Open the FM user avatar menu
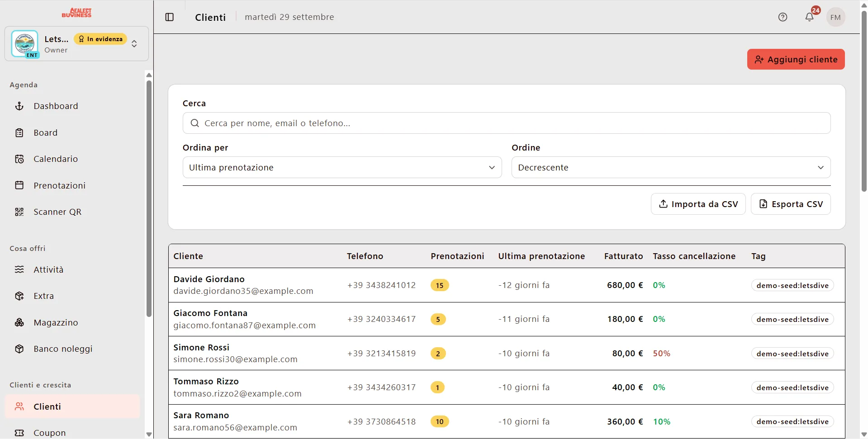The image size is (868, 439). (x=835, y=17)
